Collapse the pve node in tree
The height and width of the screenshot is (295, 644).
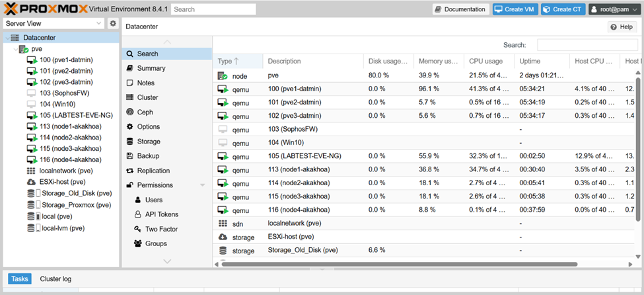coord(15,49)
